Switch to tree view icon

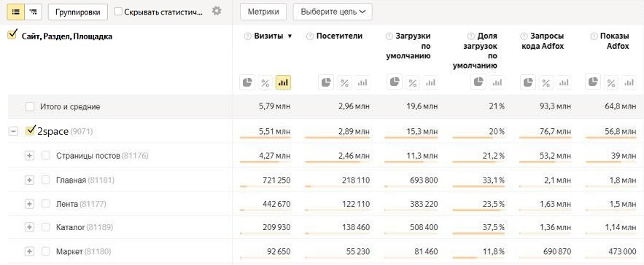(x=34, y=12)
